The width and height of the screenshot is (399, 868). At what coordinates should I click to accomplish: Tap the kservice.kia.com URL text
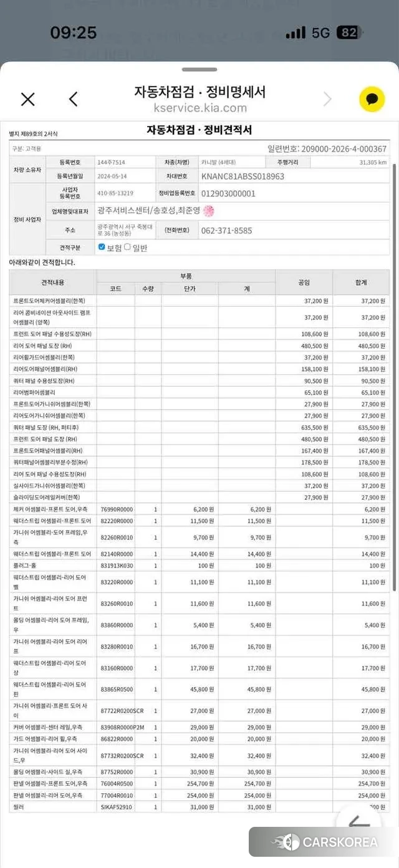[x=200, y=108]
